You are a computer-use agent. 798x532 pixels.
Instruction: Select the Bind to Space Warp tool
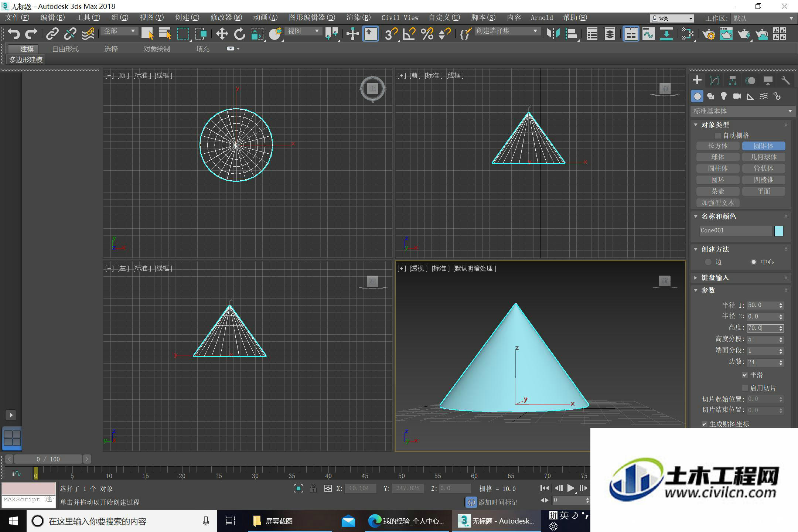tap(88, 34)
